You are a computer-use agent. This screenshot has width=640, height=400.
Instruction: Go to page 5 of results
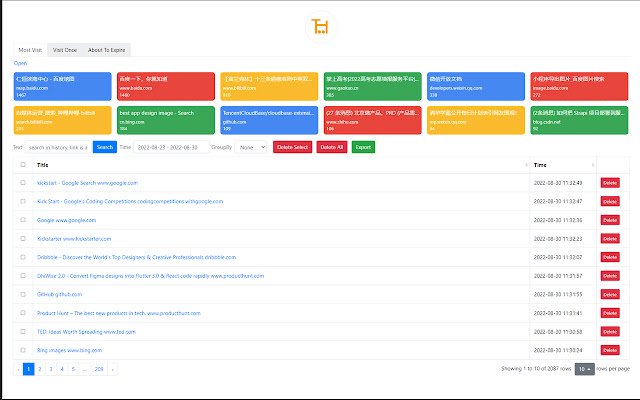(x=73, y=369)
